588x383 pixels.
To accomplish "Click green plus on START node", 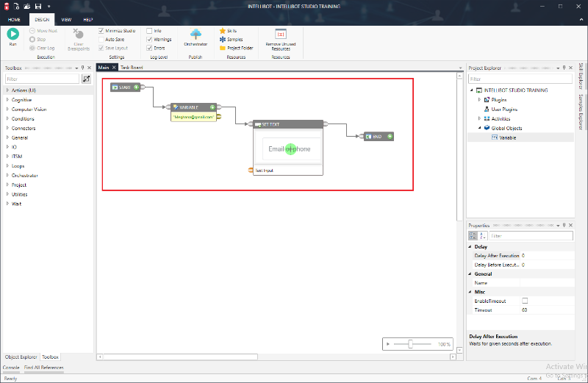I will click(x=136, y=87).
